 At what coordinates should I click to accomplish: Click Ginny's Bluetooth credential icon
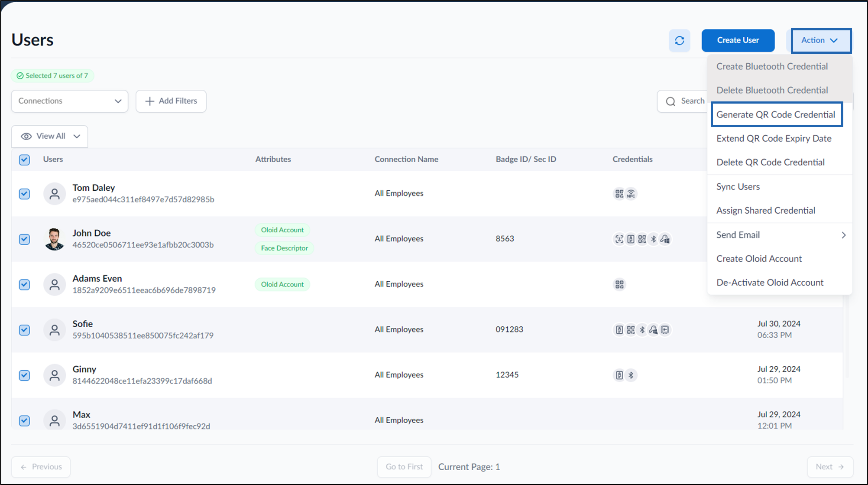click(631, 375)
